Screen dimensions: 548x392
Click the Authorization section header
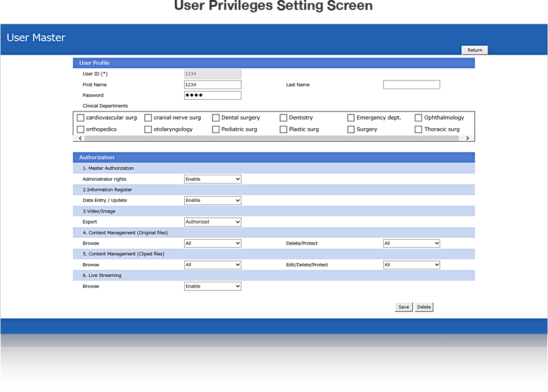pos(273,157)
